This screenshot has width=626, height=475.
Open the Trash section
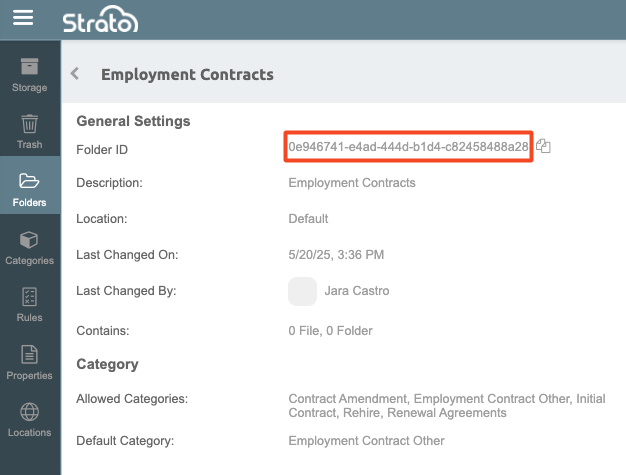point(29,132)
